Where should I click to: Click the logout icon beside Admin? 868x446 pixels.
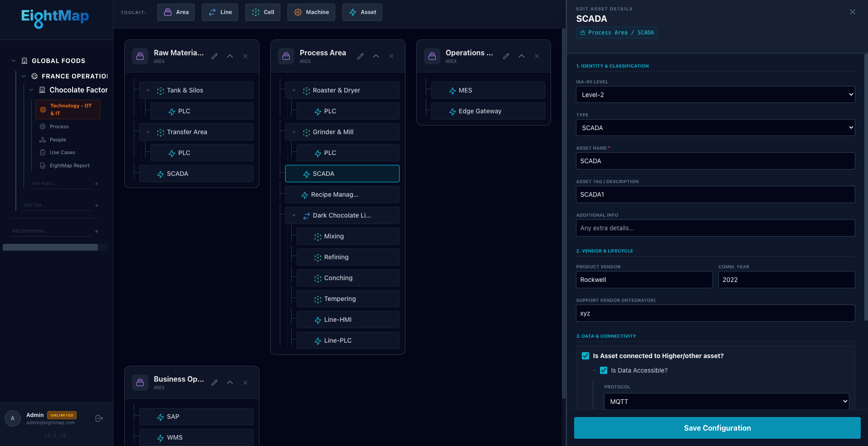point(99,418)
